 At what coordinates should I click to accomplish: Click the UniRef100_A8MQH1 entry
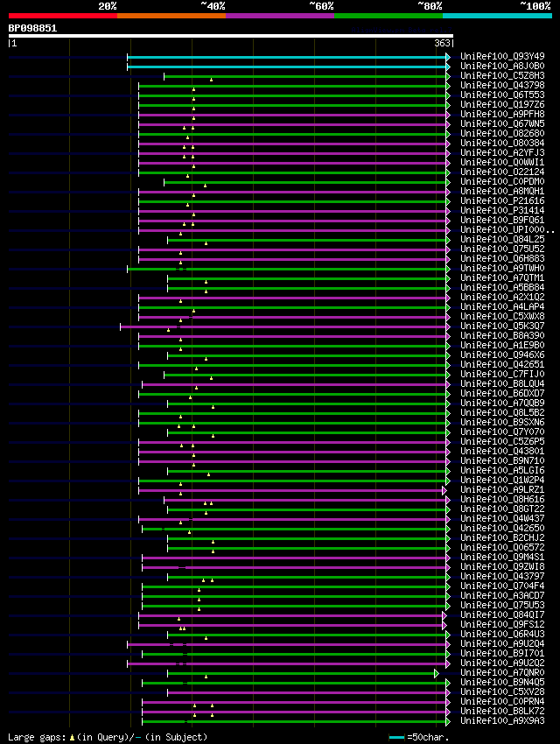[502, 191]
